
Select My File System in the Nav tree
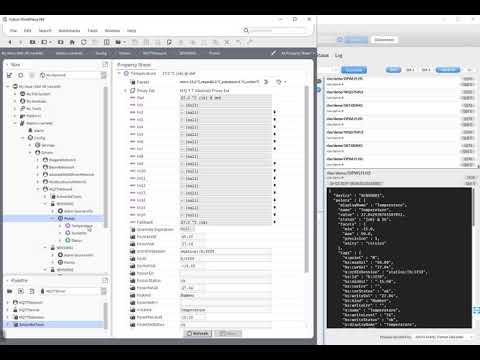coord(38,94)
